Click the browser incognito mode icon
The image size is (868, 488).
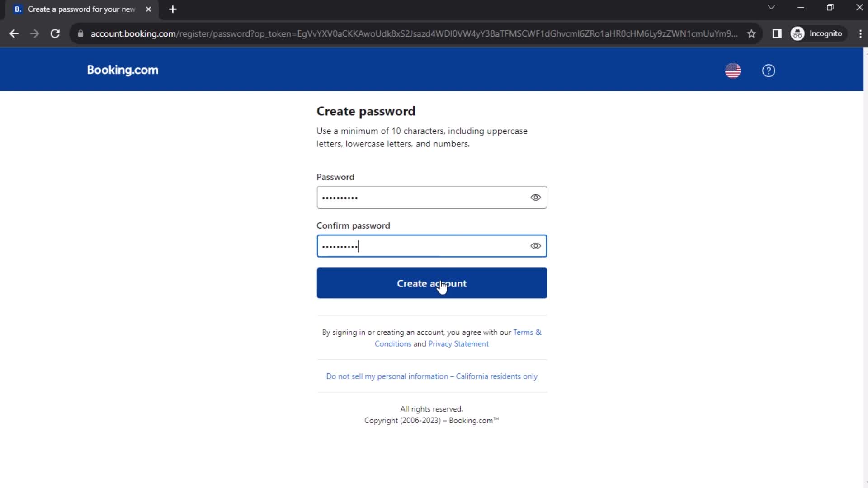point(798,33)
